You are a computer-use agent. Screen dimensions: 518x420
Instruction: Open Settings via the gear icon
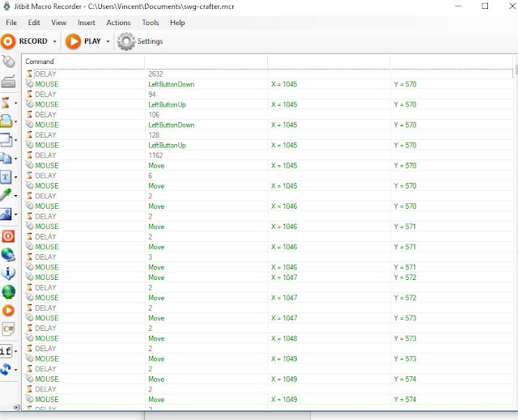(126, 41)
